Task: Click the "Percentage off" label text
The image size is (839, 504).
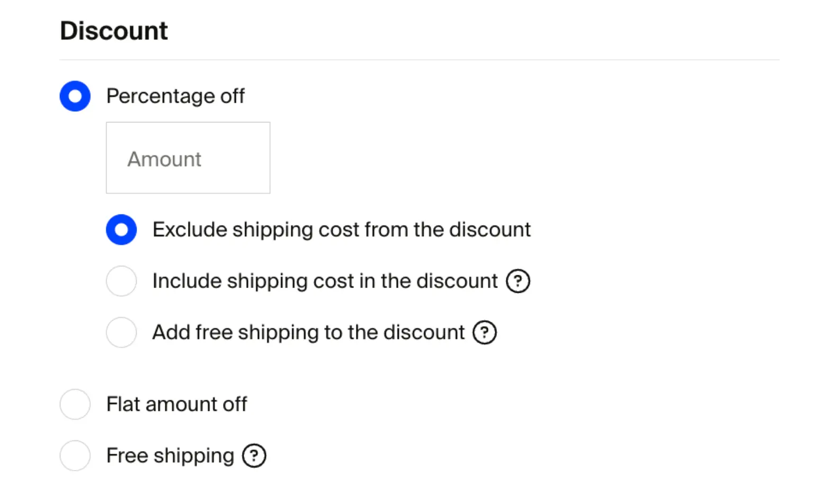Action: pyautogui.click(x=175, y=96)
